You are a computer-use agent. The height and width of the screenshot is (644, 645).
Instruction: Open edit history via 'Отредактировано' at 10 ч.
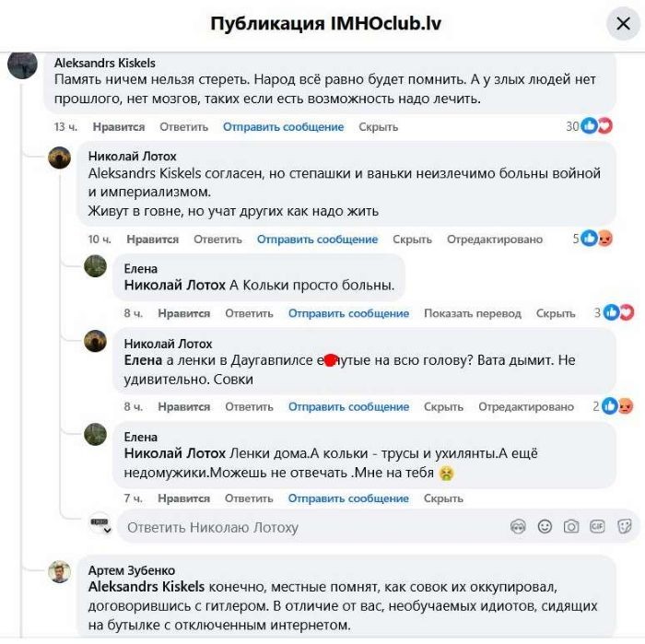click(495, 240)
